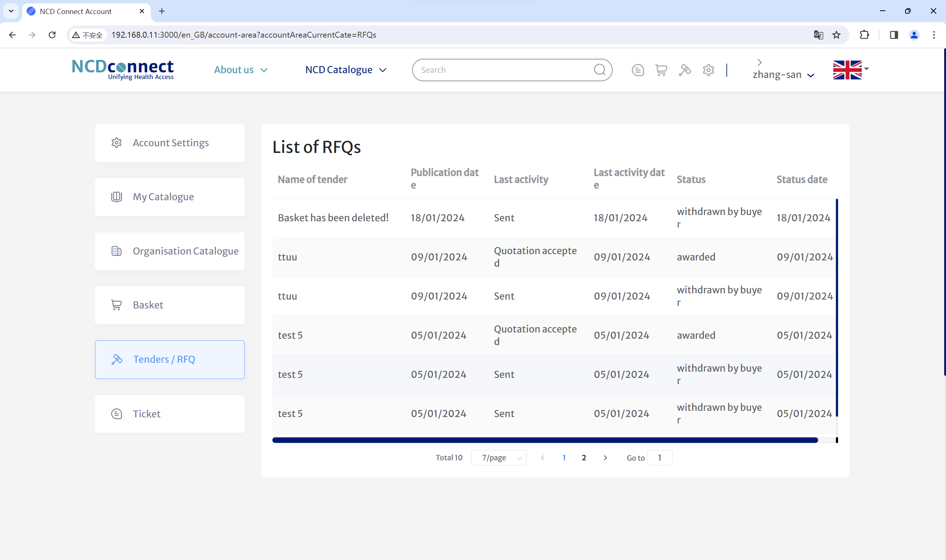Open My Catalogue section
This screenshot has height=560, width=946.
click(x=170, y=197)
